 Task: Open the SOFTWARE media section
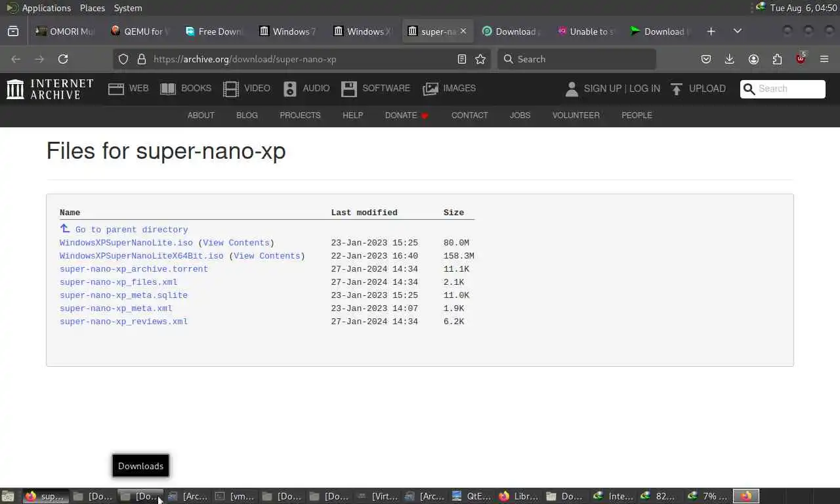(375, 89)
